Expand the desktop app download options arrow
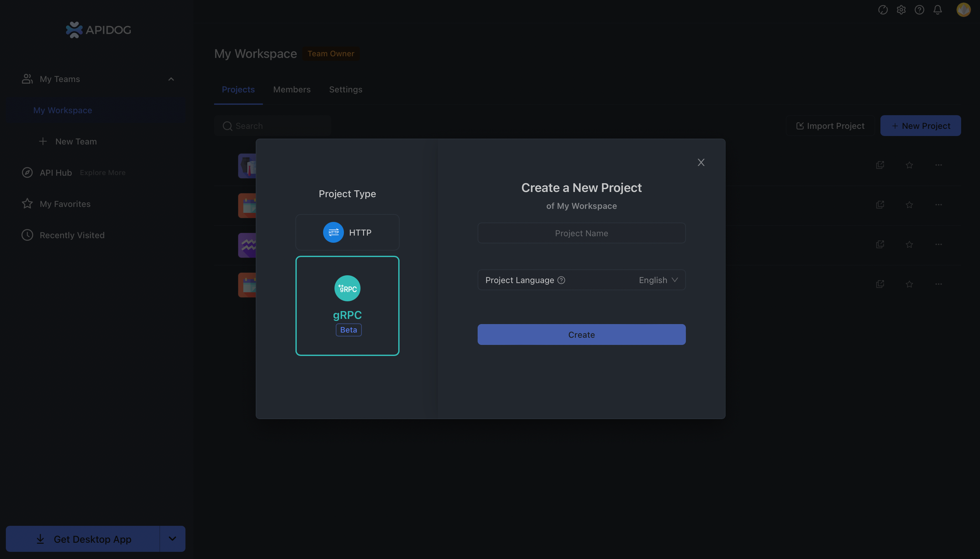 pos(172,539)
